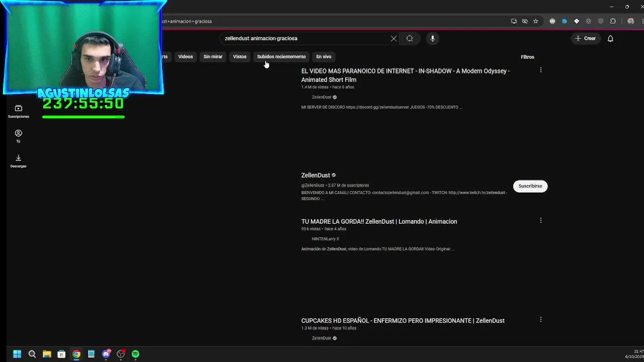
Task: Open File Explorer from the taskbar
Action: pyautogui.click(x=47, y=354)
